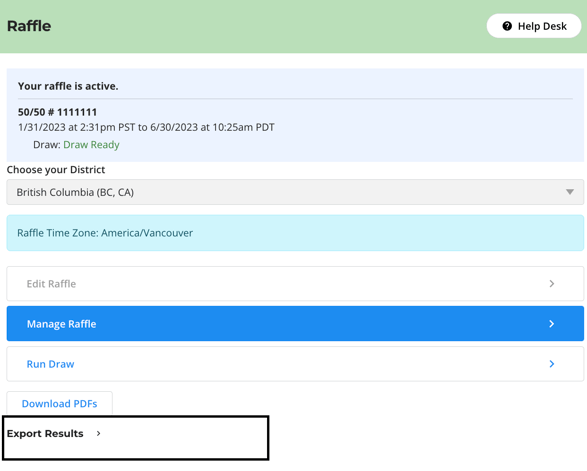This screenshot has height=471, width=587.
Task: Open the Choose your District dropdown
Action: pyautogui.click(x=295, y=192)
